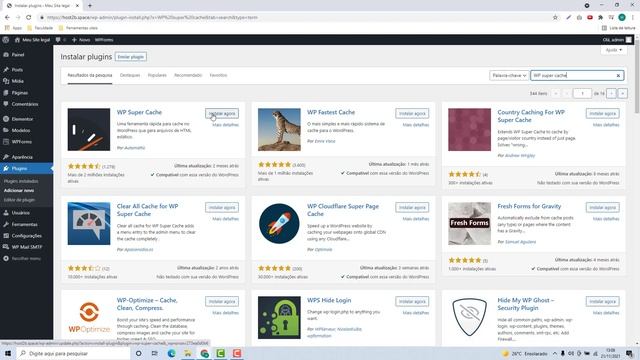Switch to the Recomendados tab
The height and width of the screenshot is (360, 640).
pyautogui.click(x=188, y=76)
